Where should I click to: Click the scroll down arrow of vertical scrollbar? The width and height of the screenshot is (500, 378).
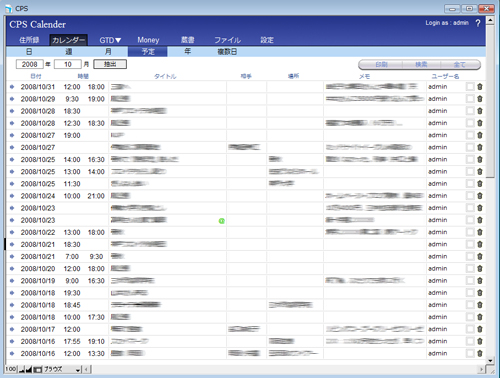(490, 361)
